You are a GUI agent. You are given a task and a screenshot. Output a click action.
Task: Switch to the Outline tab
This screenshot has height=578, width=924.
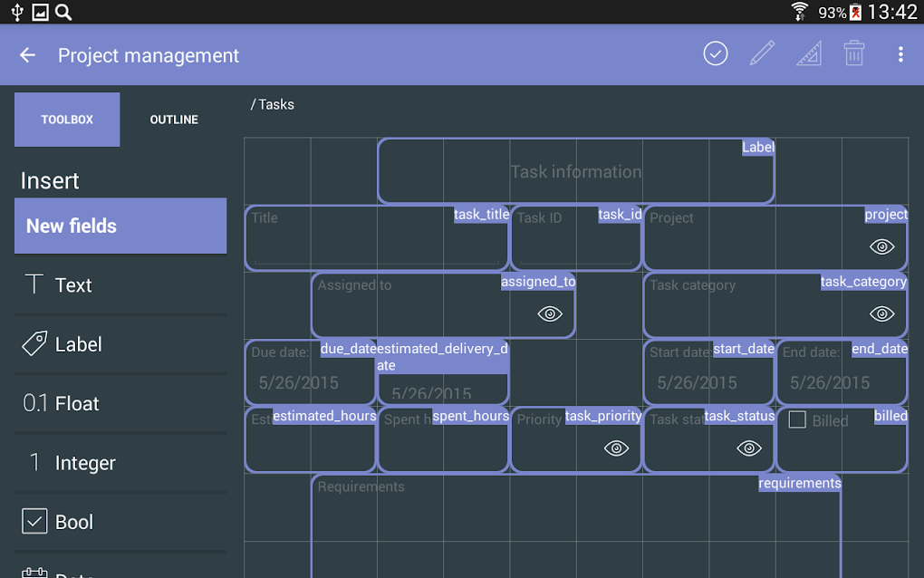174,120
